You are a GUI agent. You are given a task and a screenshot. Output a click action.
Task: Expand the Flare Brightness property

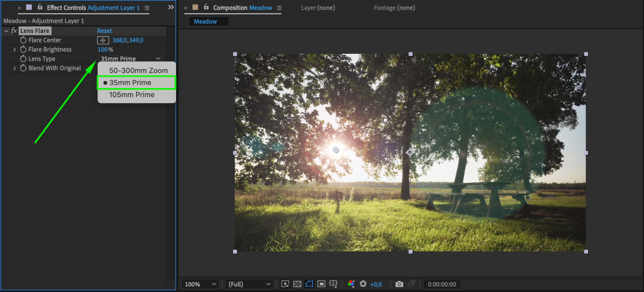click(x=14, y=50)
